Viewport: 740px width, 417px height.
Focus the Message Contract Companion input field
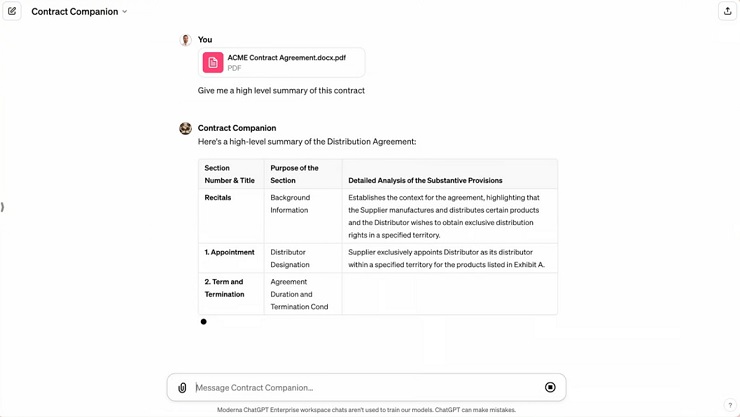pyautogui.click(x=366, y=388)
